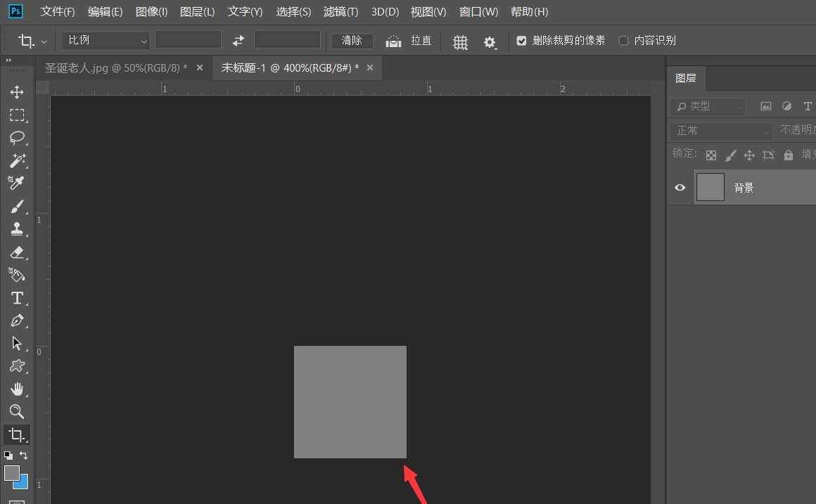Select the Hand tool
816x504 pixels.
pos(17,389)
